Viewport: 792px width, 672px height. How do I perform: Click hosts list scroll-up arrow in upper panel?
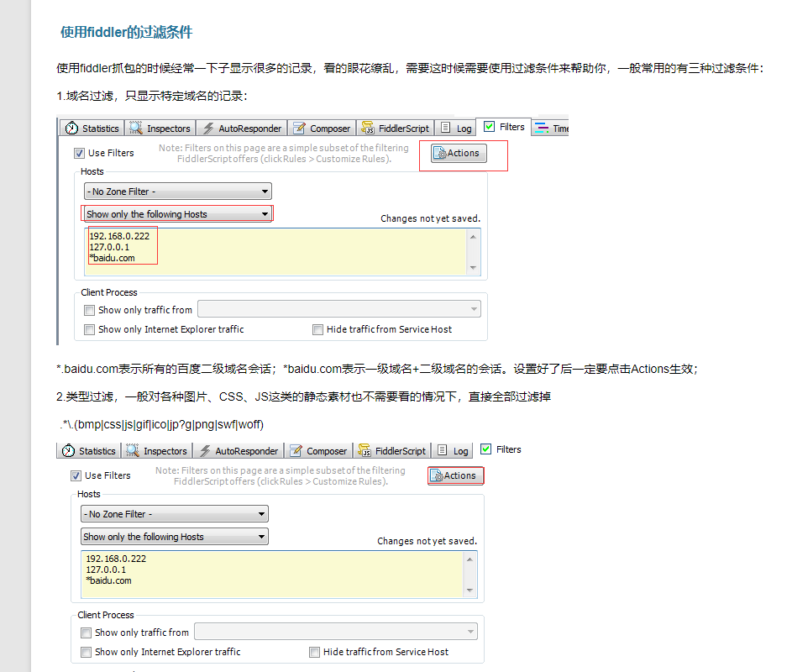[x=474, y=237]
